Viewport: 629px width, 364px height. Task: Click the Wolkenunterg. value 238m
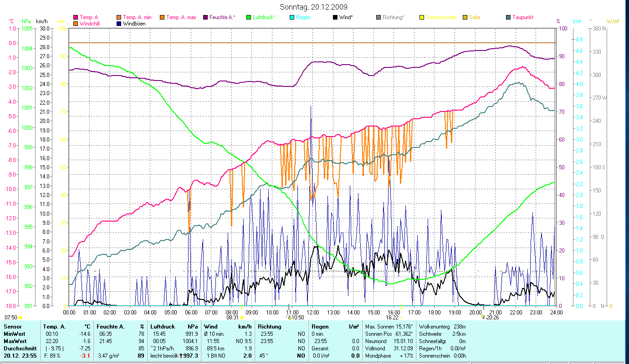pyautogui.click(x=460, y=327)
